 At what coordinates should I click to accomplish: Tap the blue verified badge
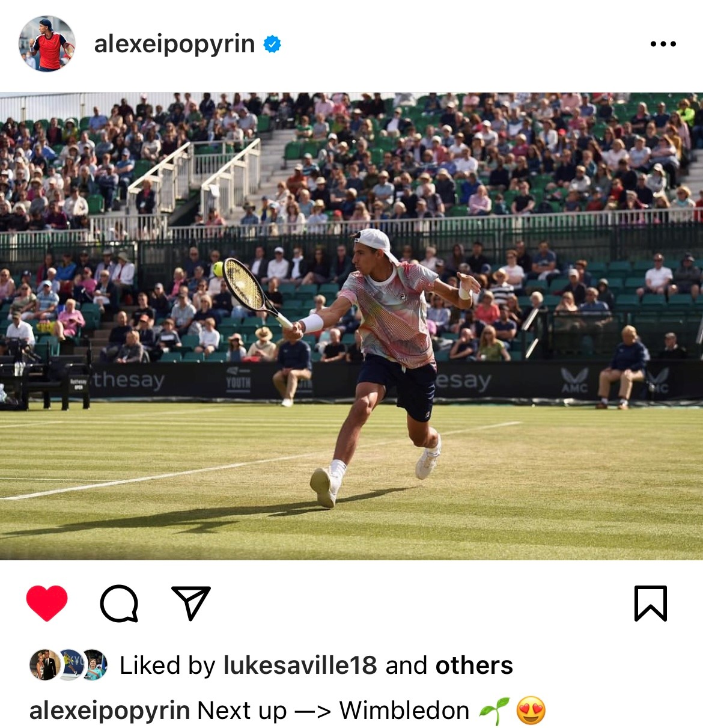(x=272, y=44)
